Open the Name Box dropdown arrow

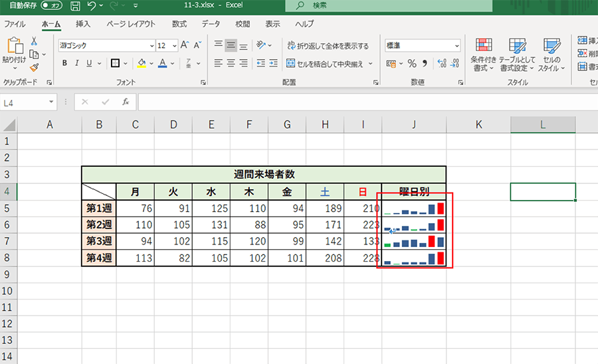pyautogui.click(x=51, y=102)
